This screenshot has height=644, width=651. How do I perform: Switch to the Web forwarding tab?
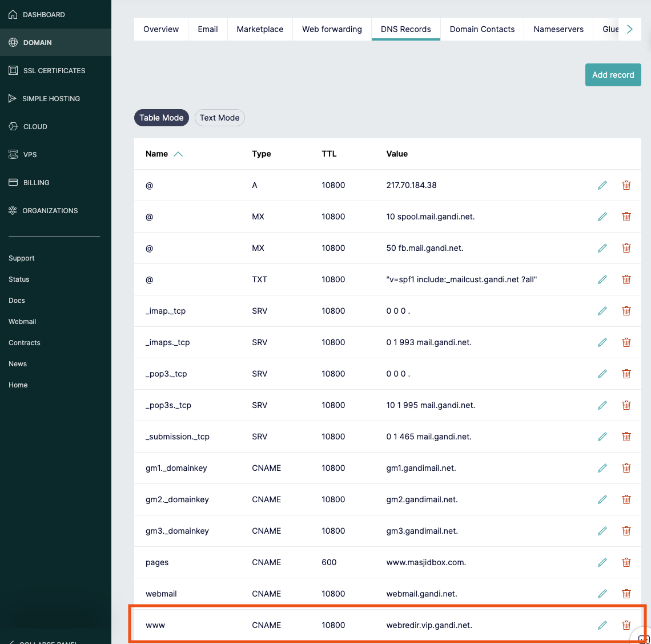(332, 29)
